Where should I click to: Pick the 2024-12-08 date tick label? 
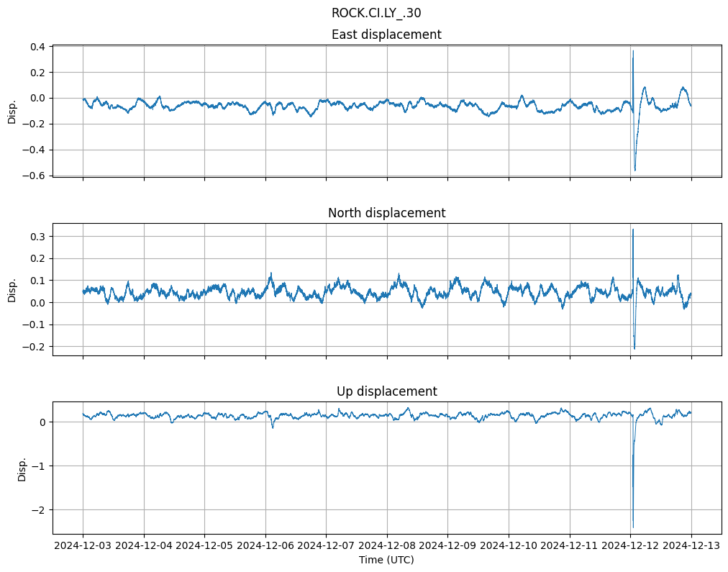(387, 546)
